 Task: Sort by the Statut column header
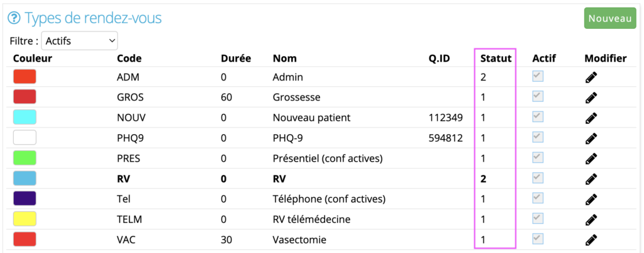point(496,59)
